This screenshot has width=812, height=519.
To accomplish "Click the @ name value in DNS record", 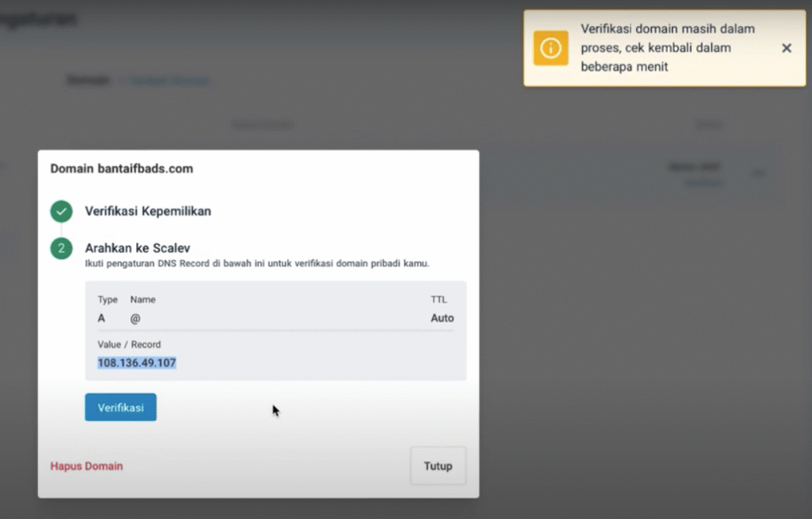I will coord(135,319).
